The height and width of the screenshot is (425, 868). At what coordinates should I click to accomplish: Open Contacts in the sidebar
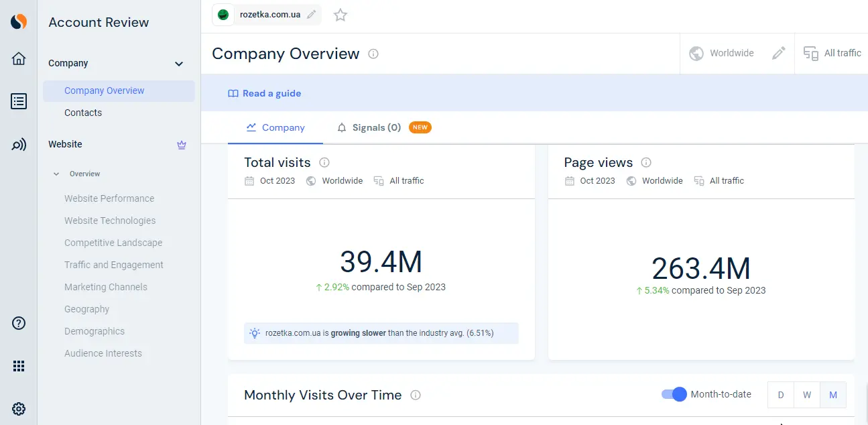tap(83, 113)
